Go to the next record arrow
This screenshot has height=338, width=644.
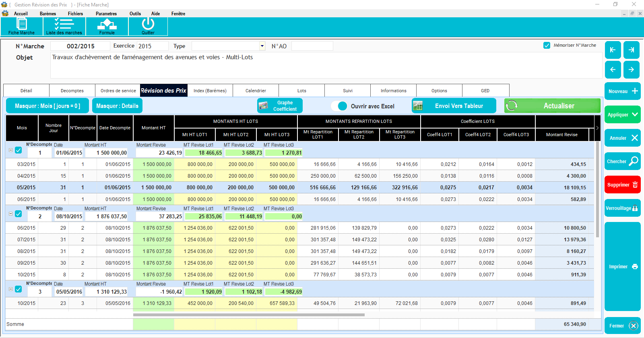coord(631,70)
